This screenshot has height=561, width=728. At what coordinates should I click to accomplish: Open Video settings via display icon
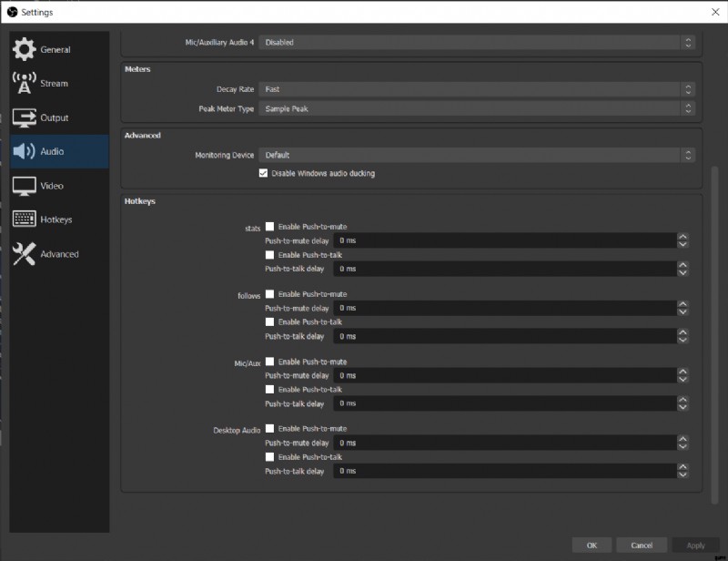[25, 186]
